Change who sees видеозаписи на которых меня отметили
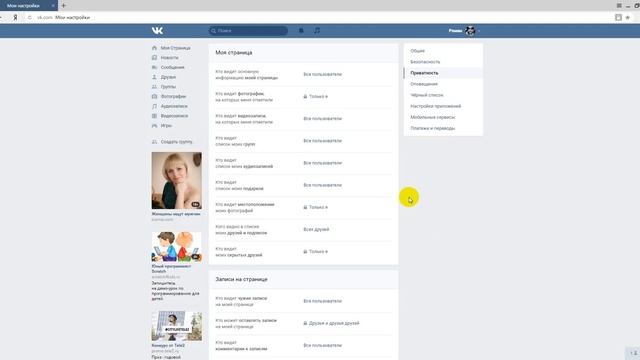Image resolution: width=640 pixels, height=360 pixels. (x=322, y=119)
